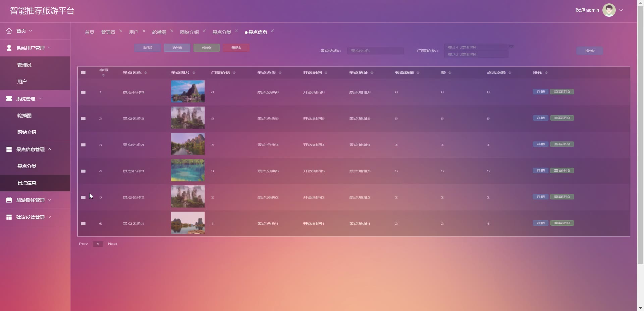Sort by 开放时间 column arrows
This screenshot has width=644, height=311.
326,73
